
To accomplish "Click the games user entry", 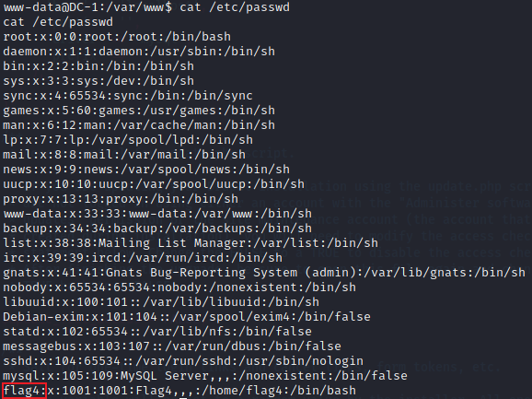I will tap(139, 111).
